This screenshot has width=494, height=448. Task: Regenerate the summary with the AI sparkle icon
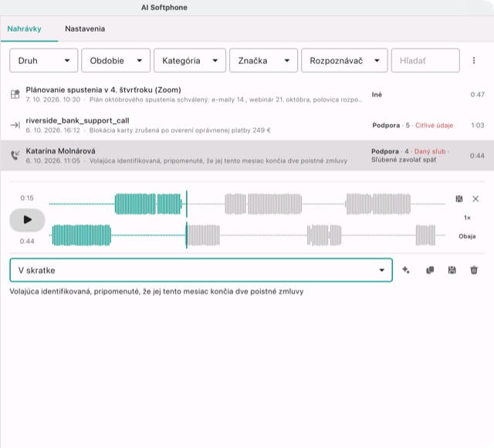(406, 270)
